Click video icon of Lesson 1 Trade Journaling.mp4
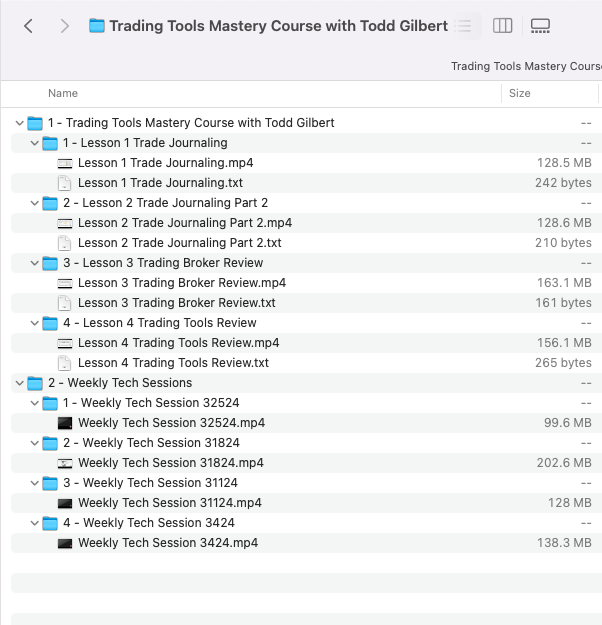Viewport: 602px width, 625px height. pos(65,163)
